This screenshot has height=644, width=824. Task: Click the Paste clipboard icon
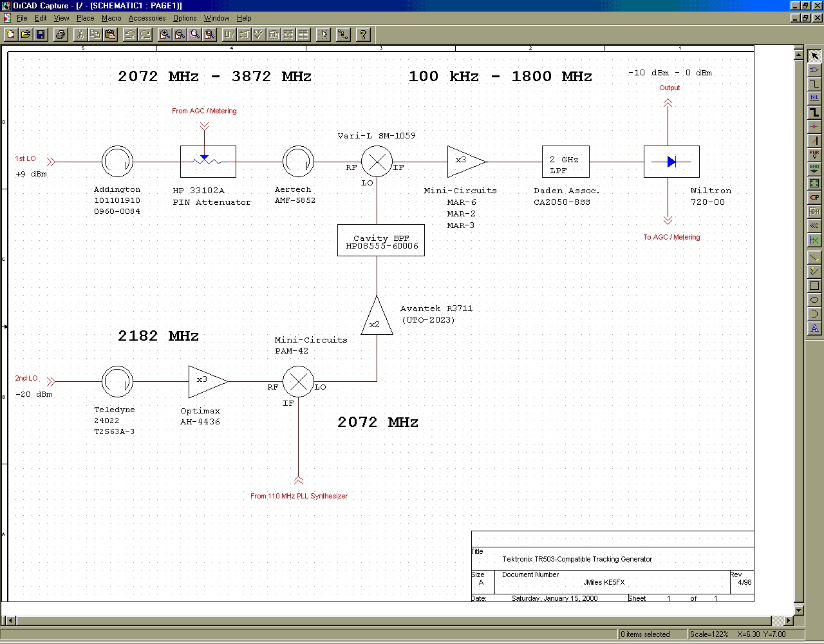point(110,34)
